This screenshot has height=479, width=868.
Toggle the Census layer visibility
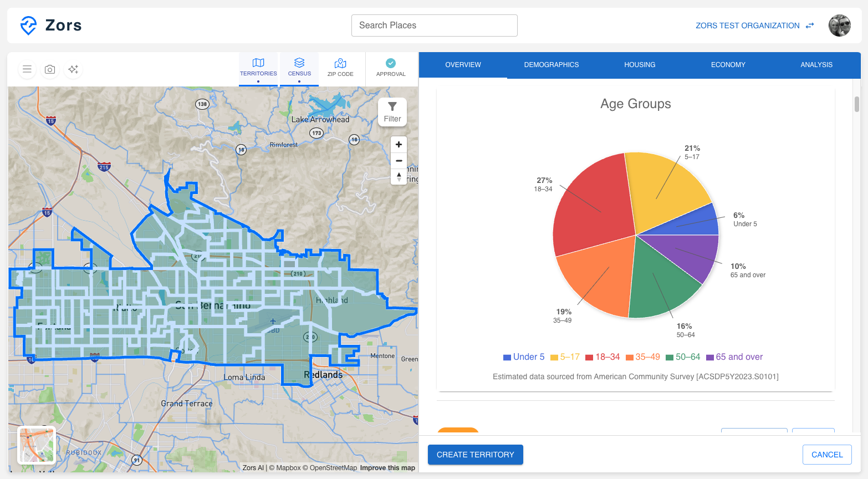(x=299, y=81)
